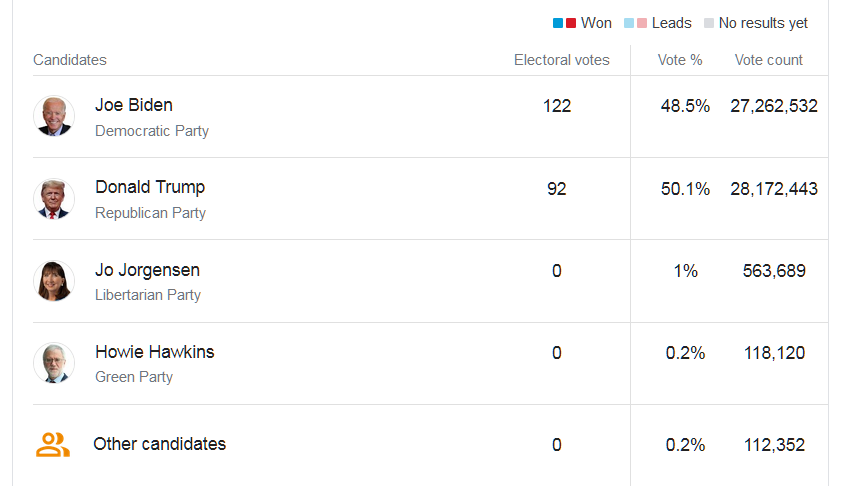The image size is (849, 486).
Task: Click the Other candidates label
Action: [x=160, y=444]
